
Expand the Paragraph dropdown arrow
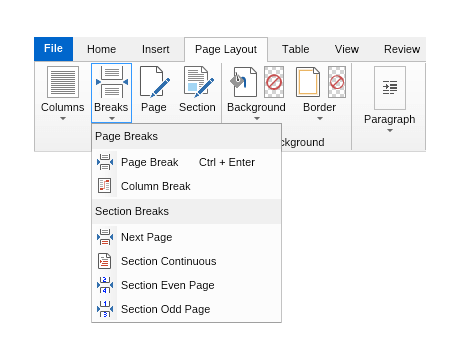(390, 130)
